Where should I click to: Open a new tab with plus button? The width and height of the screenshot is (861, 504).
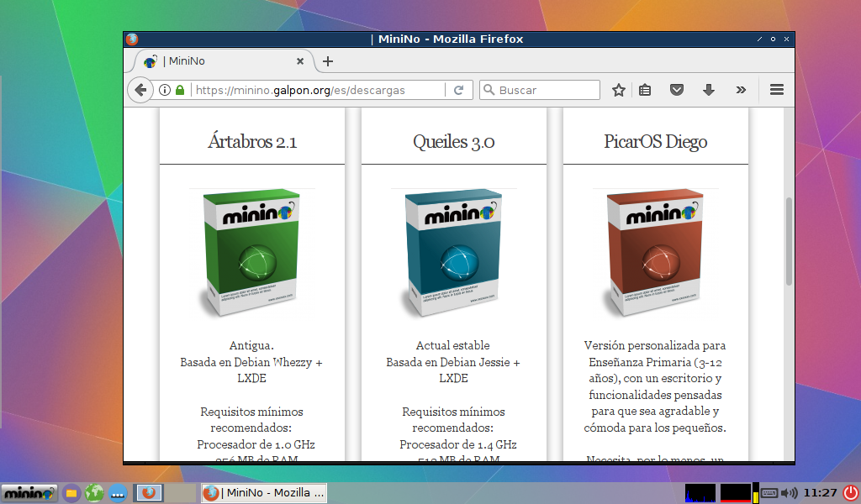(x=328, y=61)
